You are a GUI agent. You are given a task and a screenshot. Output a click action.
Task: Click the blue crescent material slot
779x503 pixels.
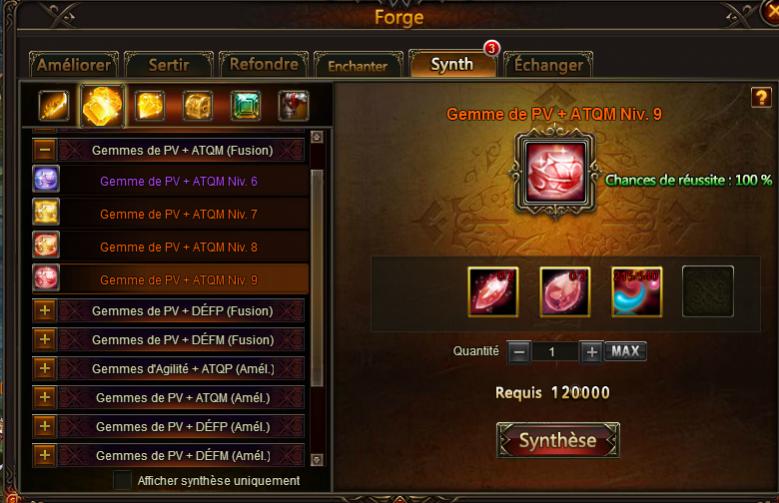636,292
